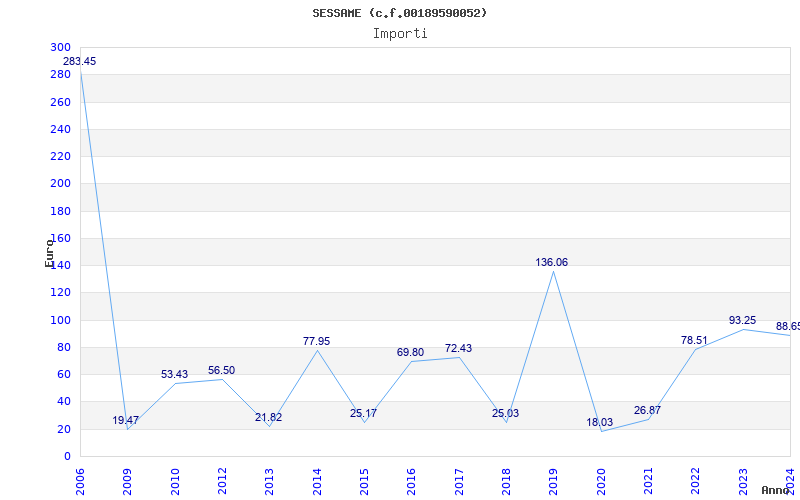Click the Euro y-axis title
The width and height of the screenshot is (800, 500).
[49, 253]
